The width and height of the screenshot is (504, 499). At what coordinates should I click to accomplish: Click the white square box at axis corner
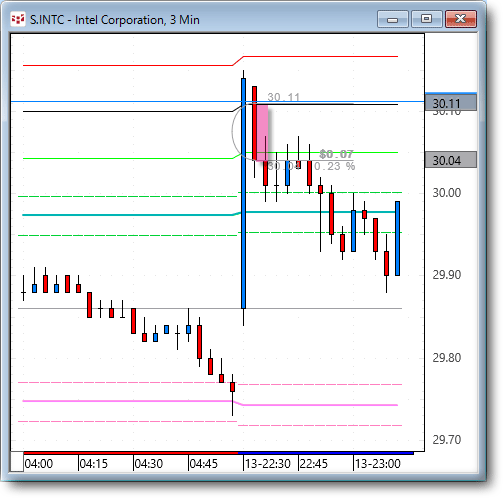tap(17, 462)
